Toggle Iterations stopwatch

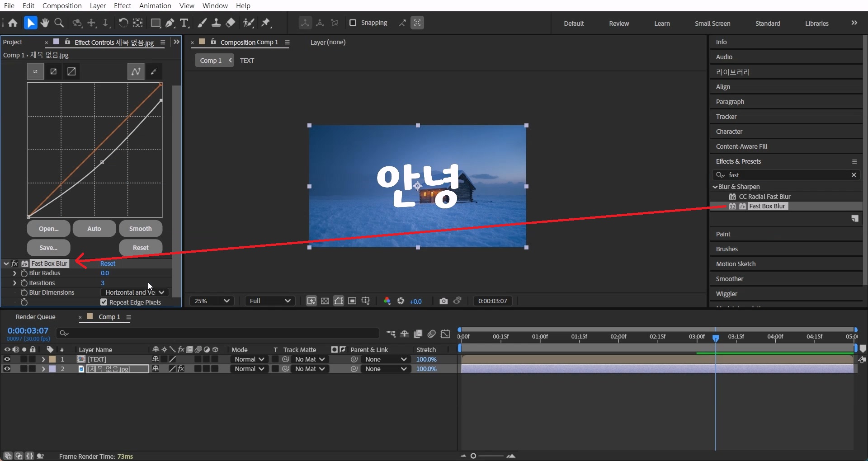coord(24,283)
